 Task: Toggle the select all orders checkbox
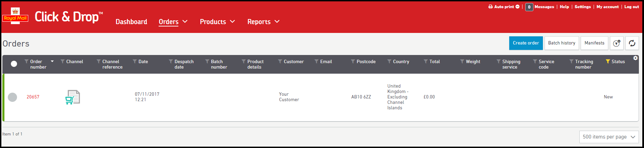point(14,64)
